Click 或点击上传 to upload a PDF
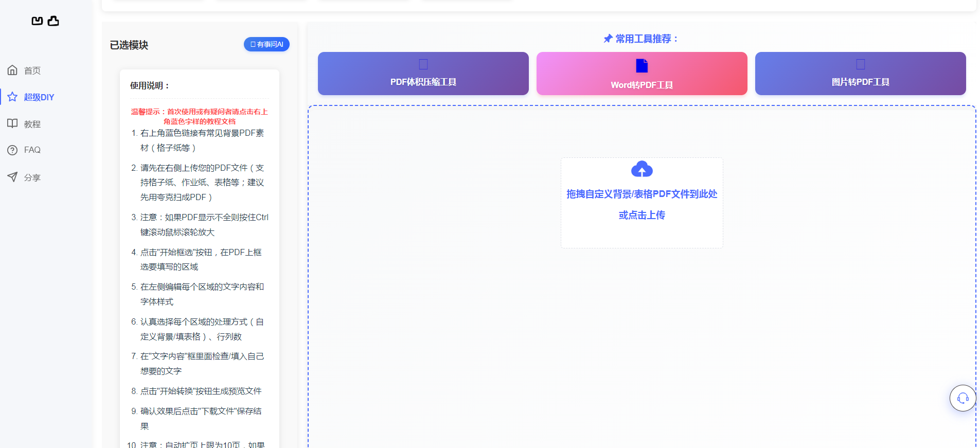The height and width of the screenshot is (448, 980). [642, 215]
